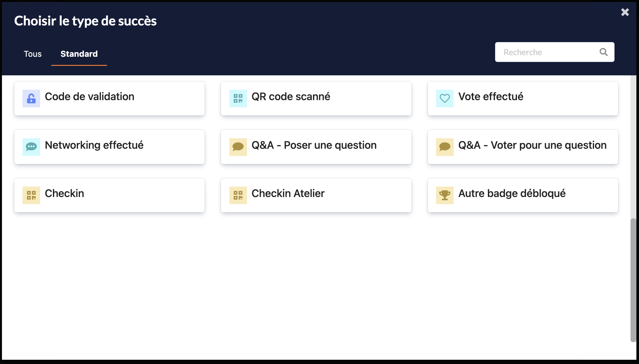The width and height of the screenshot is (639, 364).
Task: Select the Code de validation icon
Action: pos(31,97)
